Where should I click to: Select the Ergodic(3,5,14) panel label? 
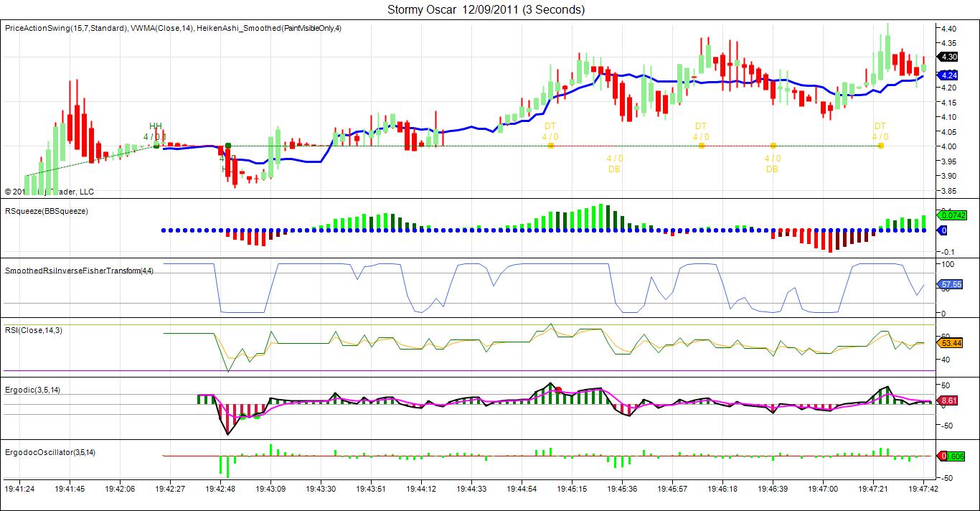pyautogui.click(x=32, y=390)
